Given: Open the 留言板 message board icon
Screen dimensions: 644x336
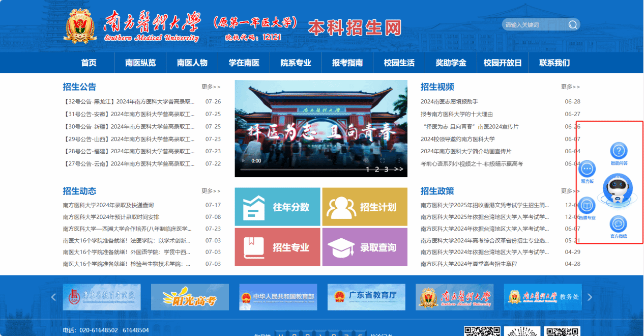Looking at the screenshot, I should tap(587, 168).
